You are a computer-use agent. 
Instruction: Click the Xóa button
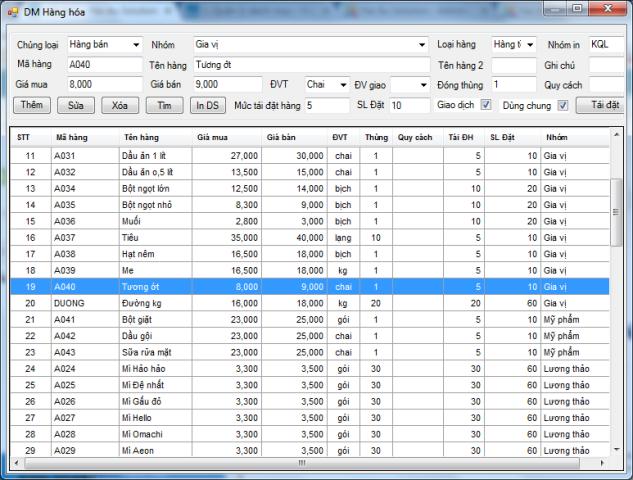[120, 105]
